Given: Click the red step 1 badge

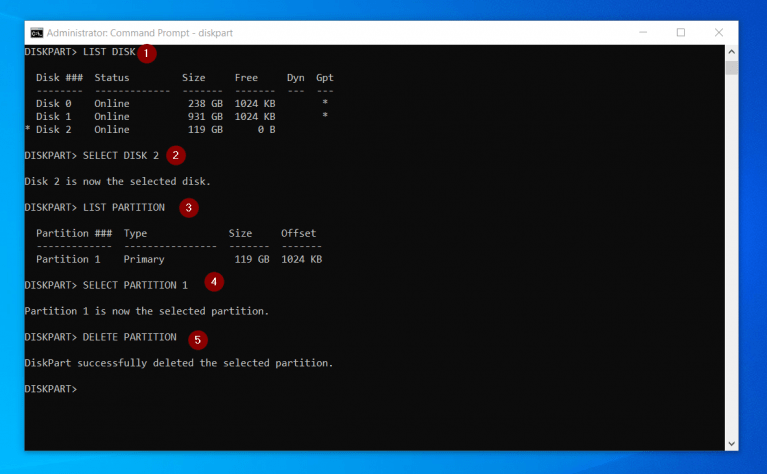Looking at the screenshot, I should 147,52.
